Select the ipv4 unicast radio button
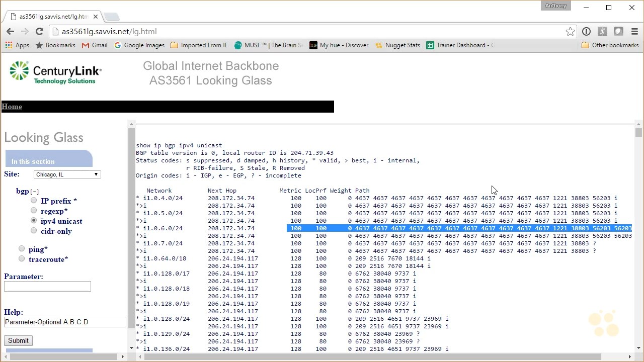 click(34, 221)
